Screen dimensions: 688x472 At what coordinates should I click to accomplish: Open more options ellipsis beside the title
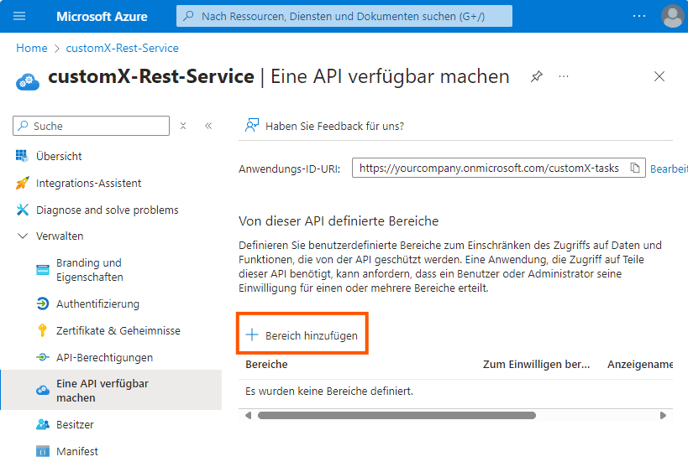click(563, 77)
